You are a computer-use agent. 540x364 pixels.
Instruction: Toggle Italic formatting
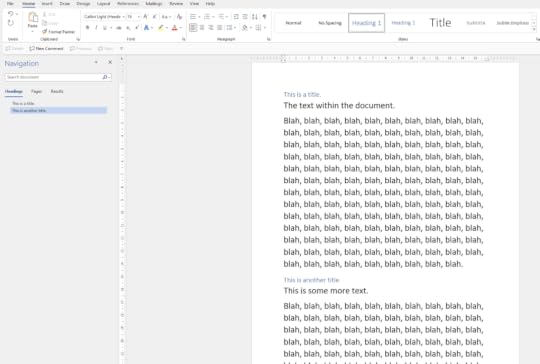point(96,28)
